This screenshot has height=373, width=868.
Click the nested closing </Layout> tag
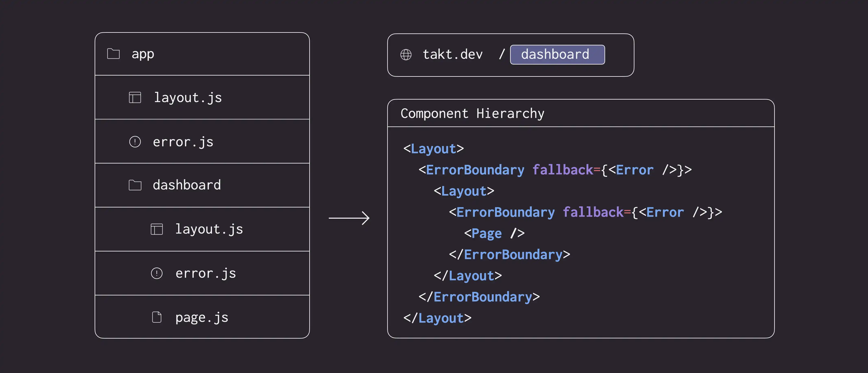[x=468, y=276]
